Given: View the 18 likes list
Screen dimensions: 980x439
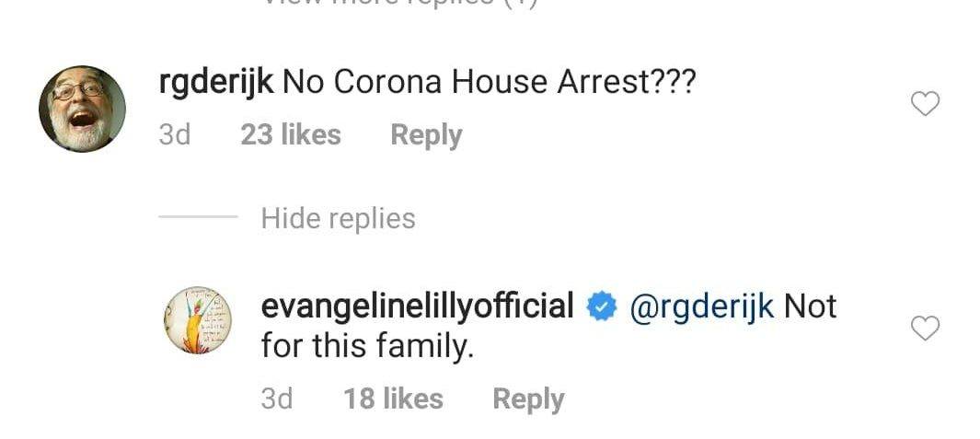Looking at the screenshot, I should (x=393, y=399).
